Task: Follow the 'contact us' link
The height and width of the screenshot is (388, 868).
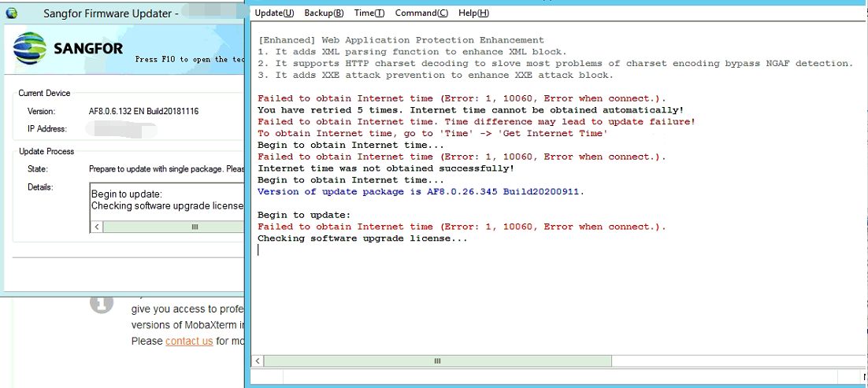Action: (x=189, y=341)
